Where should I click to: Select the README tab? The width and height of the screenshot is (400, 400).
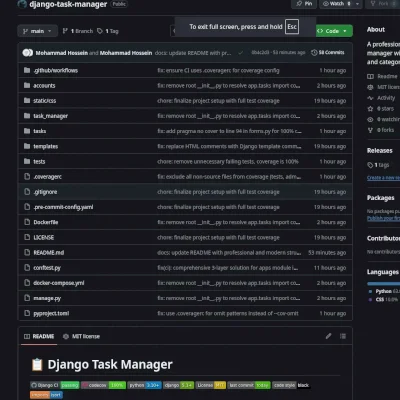point(39,336)
